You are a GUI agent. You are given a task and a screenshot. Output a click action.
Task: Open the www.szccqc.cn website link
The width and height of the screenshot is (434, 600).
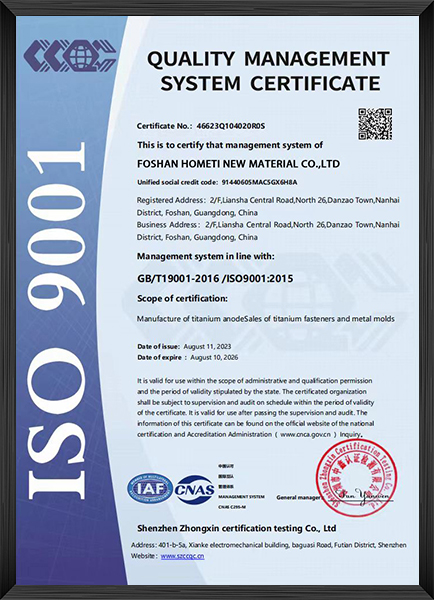183,556
